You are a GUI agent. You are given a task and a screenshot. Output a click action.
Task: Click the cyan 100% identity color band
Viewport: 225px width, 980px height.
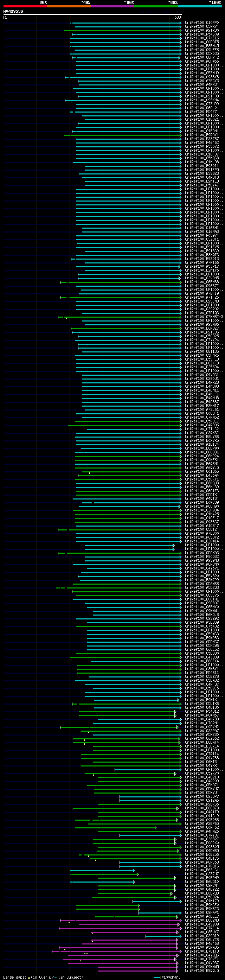click(x=200, y=6)
